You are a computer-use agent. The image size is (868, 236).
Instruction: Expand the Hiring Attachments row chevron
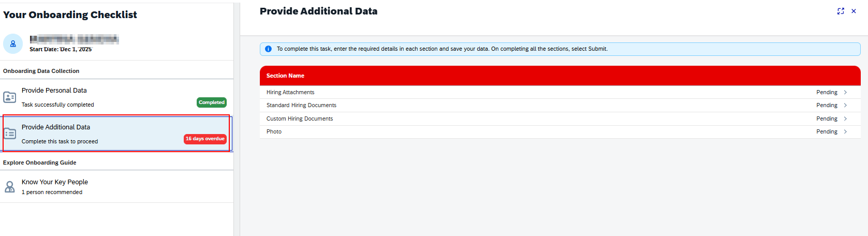click(845, 92)
